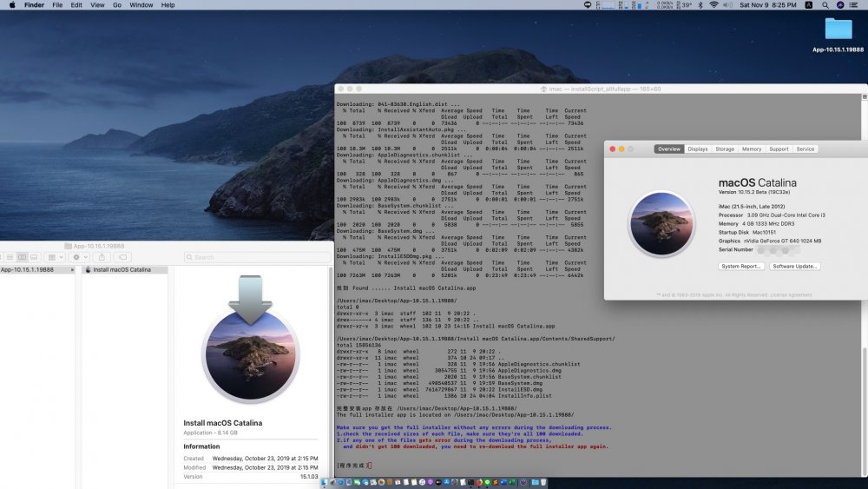The width and height of the screenshot is (868, 489).
Task: Switch to Memory tab
Action: (751, 149)
